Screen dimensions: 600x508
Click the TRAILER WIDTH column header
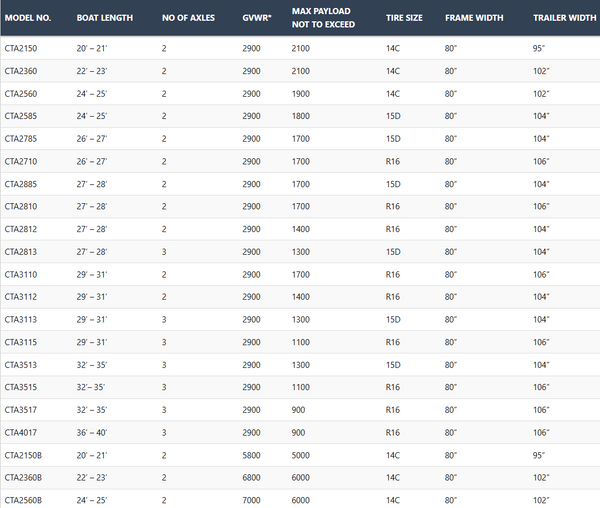(x=565, y=18)
